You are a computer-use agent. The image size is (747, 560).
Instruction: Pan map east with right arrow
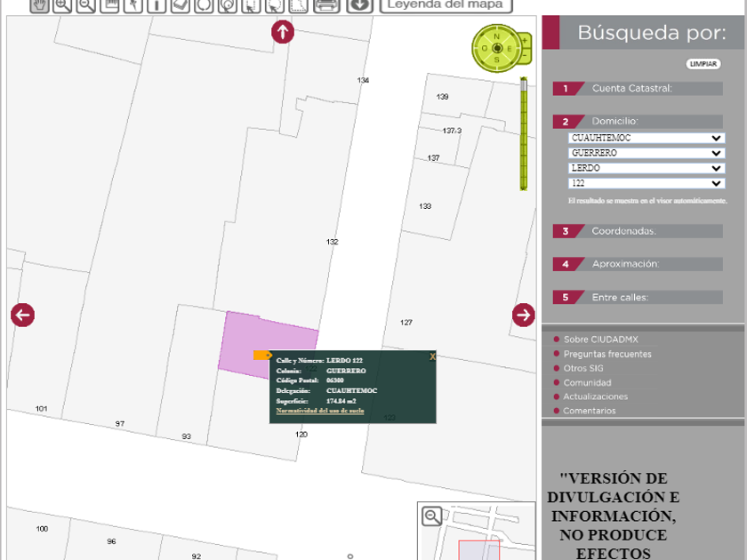click(x=524, y=315)
